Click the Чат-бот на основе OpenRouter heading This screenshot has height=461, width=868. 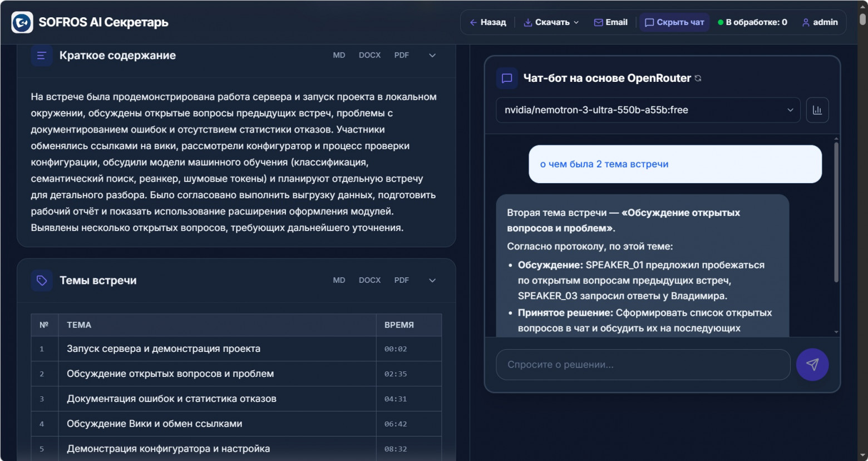tap(607, 78)
